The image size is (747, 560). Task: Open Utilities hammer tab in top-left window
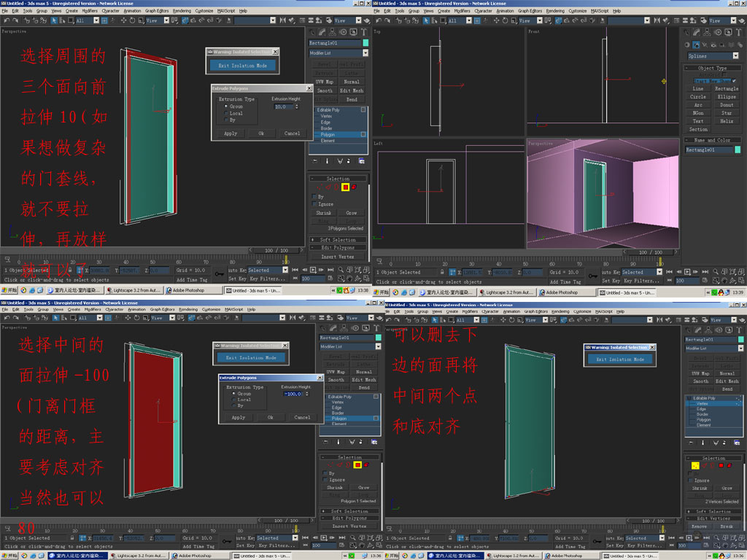coord(364,32)
